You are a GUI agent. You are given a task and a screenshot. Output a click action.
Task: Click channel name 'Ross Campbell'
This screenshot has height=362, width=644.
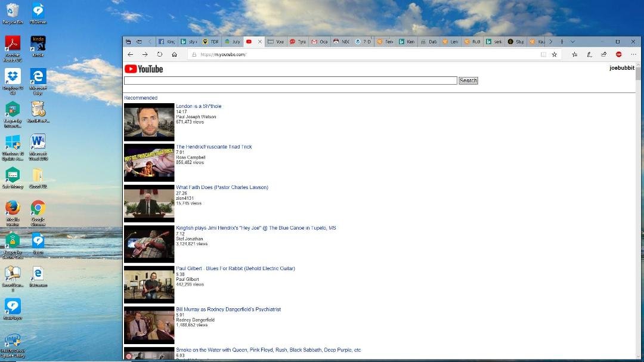click(191, 157)
